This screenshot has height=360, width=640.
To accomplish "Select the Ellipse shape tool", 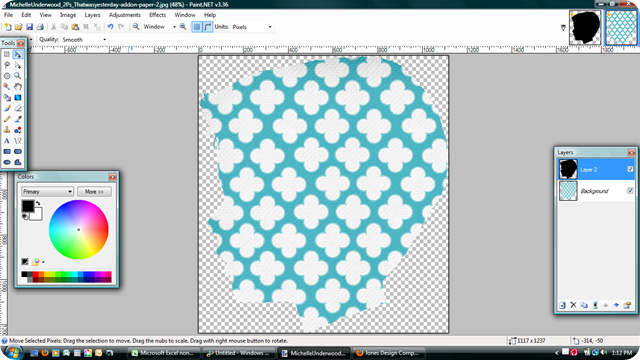I will click(x=7, y=162).
